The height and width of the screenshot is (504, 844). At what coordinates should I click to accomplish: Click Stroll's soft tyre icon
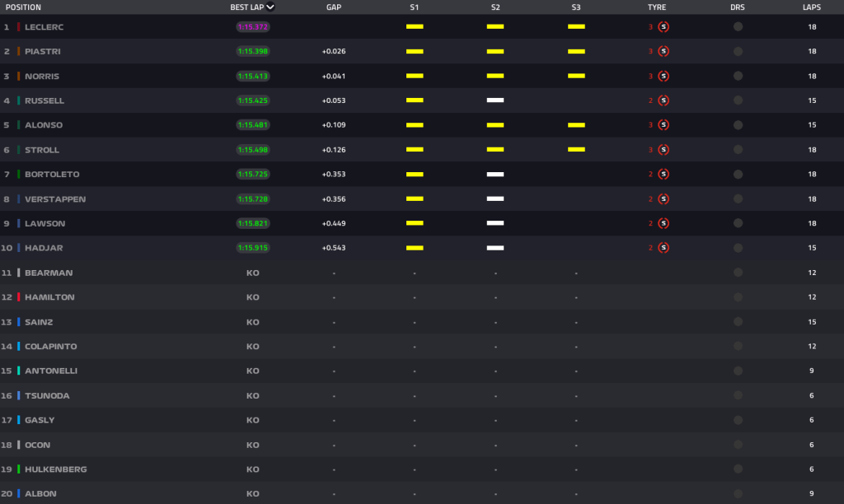(663, 150)
